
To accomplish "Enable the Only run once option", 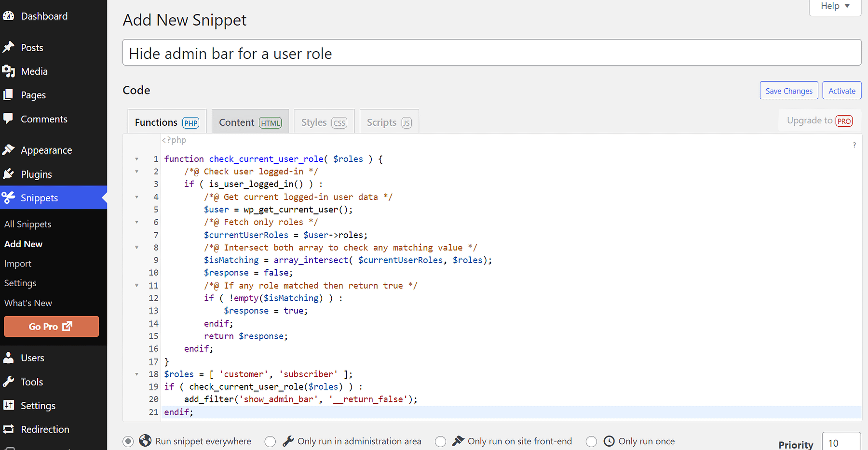I will (x=591, y=441).
